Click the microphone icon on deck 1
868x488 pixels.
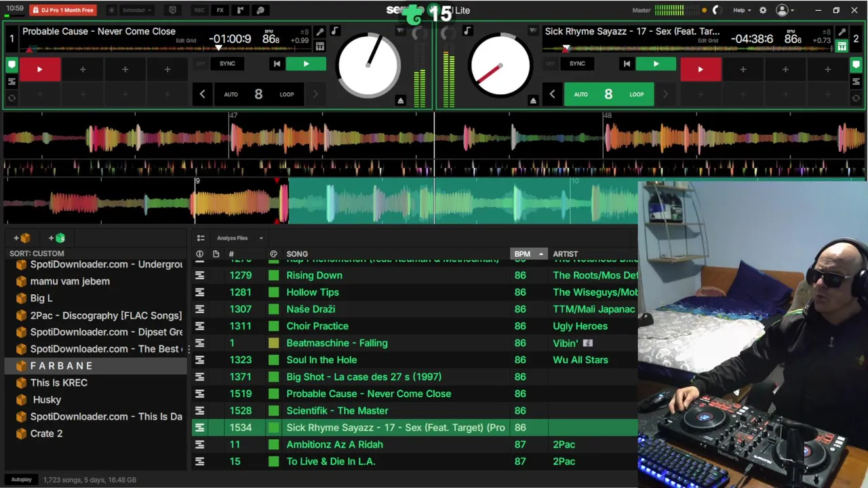320,33
